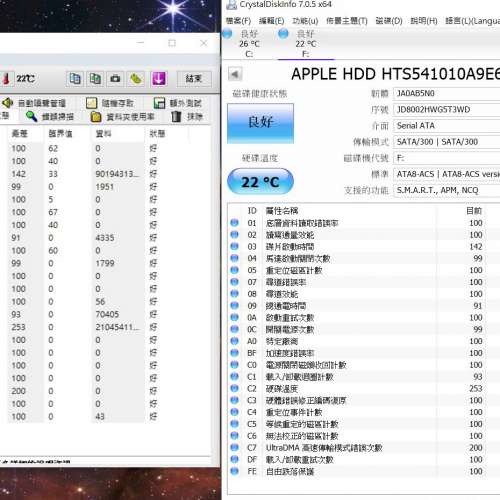Viewport: 500px width, 500px height.
Task: Select attribute ID A0 in the SMART list
Action: pos(252,341)
